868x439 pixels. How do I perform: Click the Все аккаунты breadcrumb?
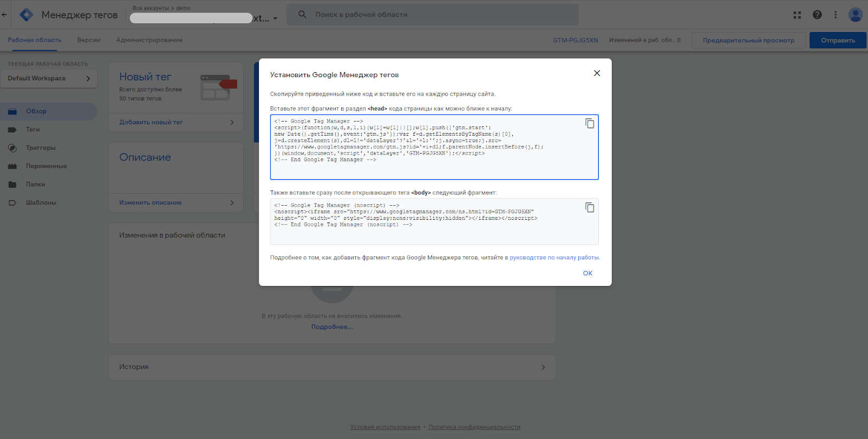[151, 8]
